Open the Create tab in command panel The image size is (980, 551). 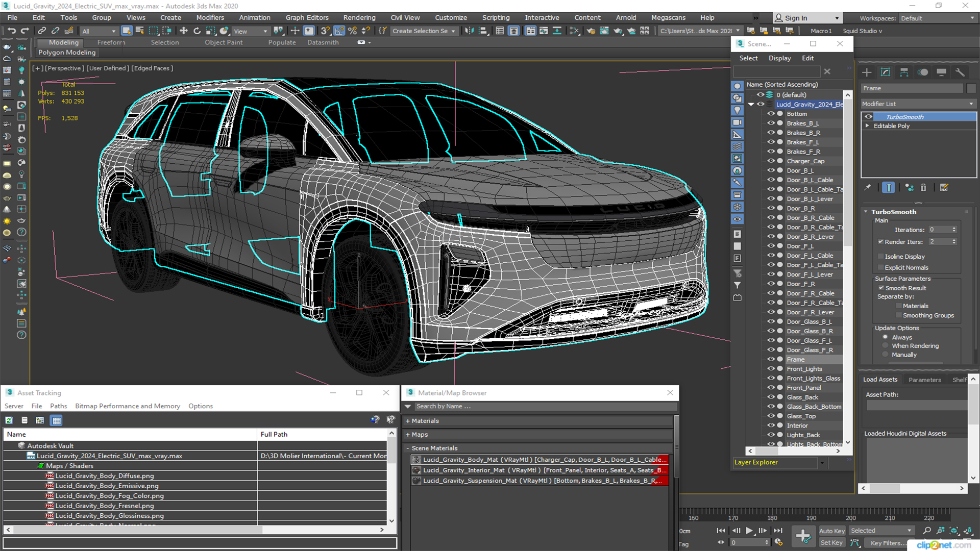[x=867, y=72]
